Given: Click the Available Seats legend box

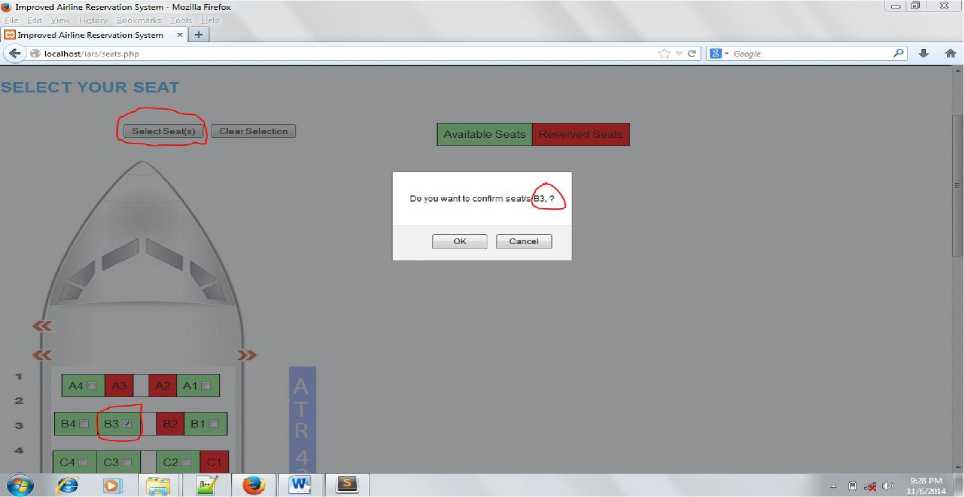Looking at the screenshot, I should pos(484,134).
